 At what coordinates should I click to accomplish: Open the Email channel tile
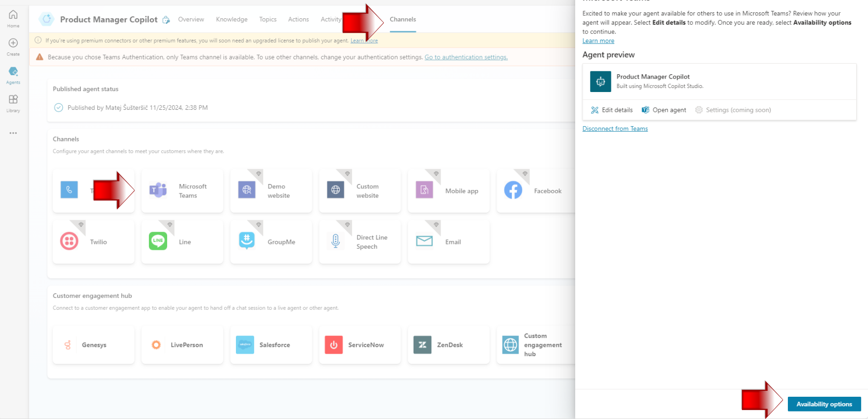coord(449,242)
